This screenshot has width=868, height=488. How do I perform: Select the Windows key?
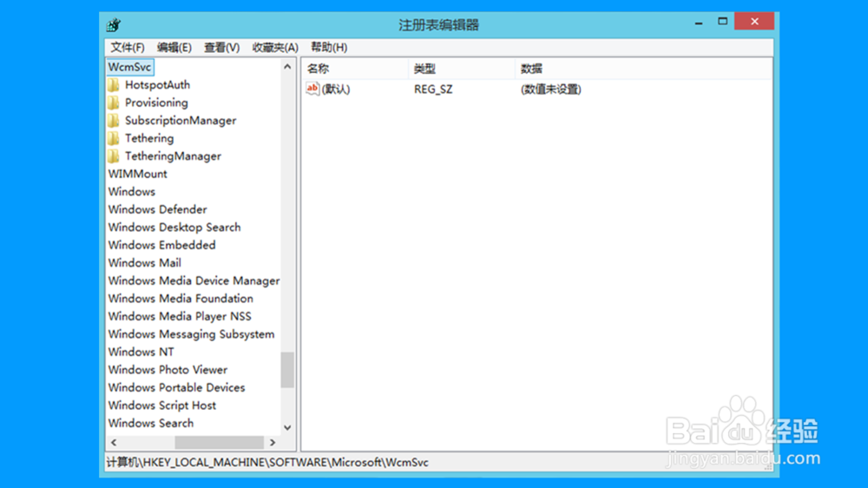pos(132,192)
